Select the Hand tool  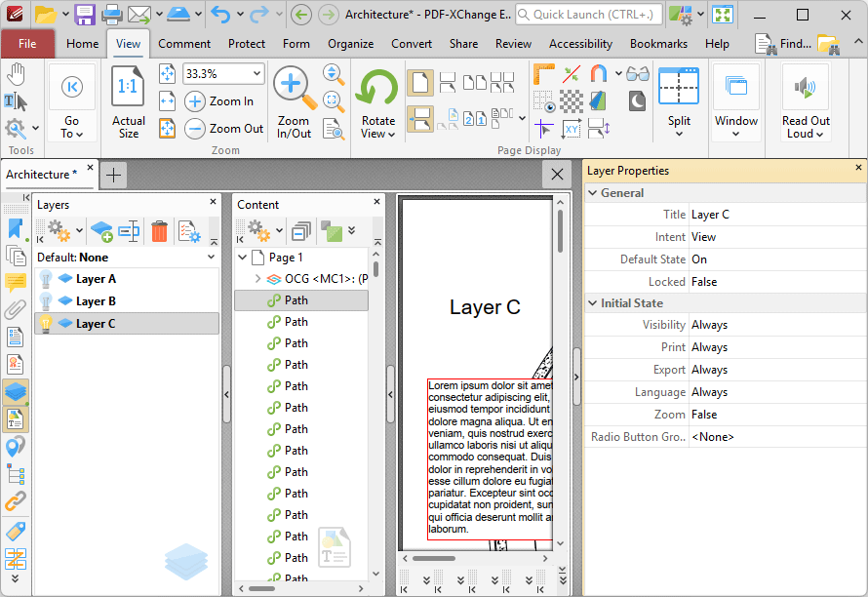click(x=16, y=74)
